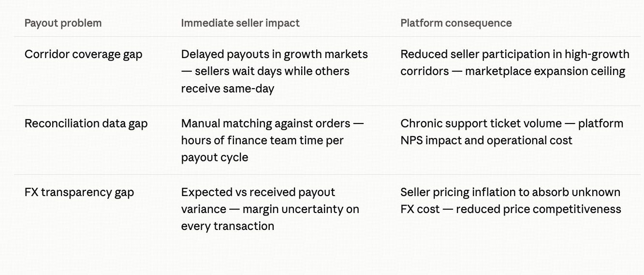The height and width of the screenshot is (275, 644).
Task: Click the Reduced seller participation cell
Action: point(515,62)
